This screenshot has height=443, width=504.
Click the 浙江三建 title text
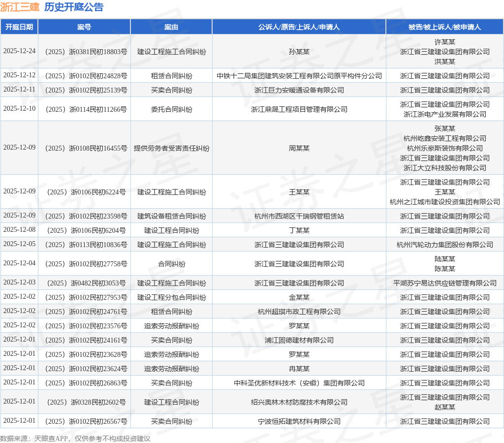[20, 7]
